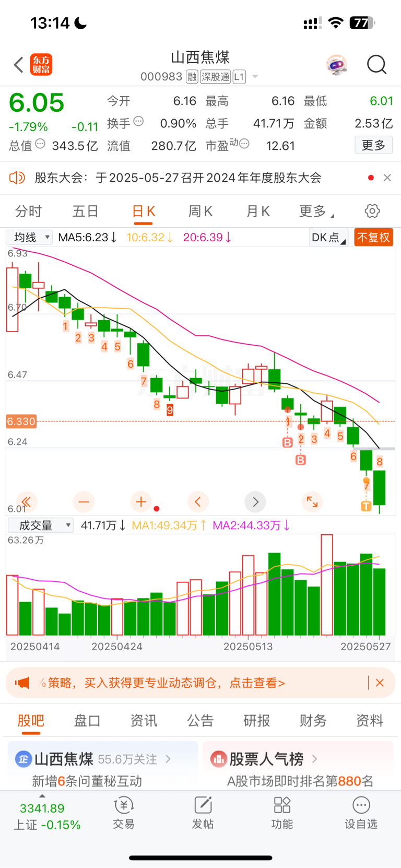The width and height of the screenshot is (401, 868).
Task: Expand index bar up arrow
Action: coord(42,796)
